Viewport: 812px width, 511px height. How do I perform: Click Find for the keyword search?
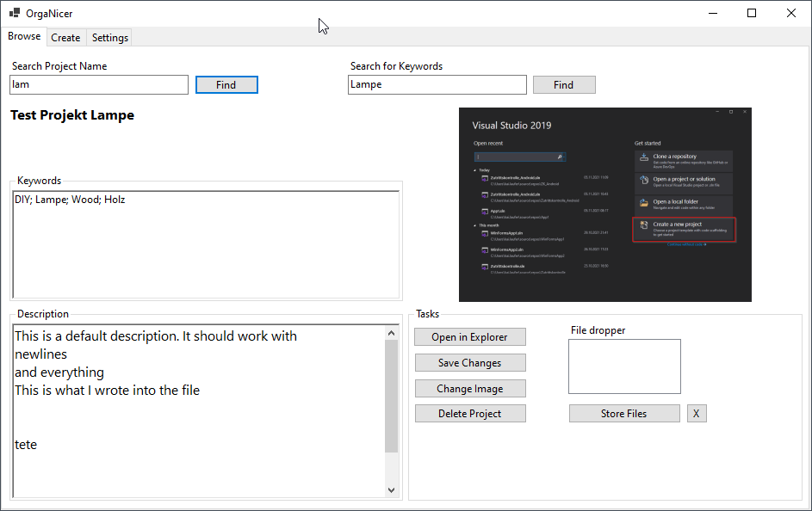pyautogui.click(x=564, y=84)
